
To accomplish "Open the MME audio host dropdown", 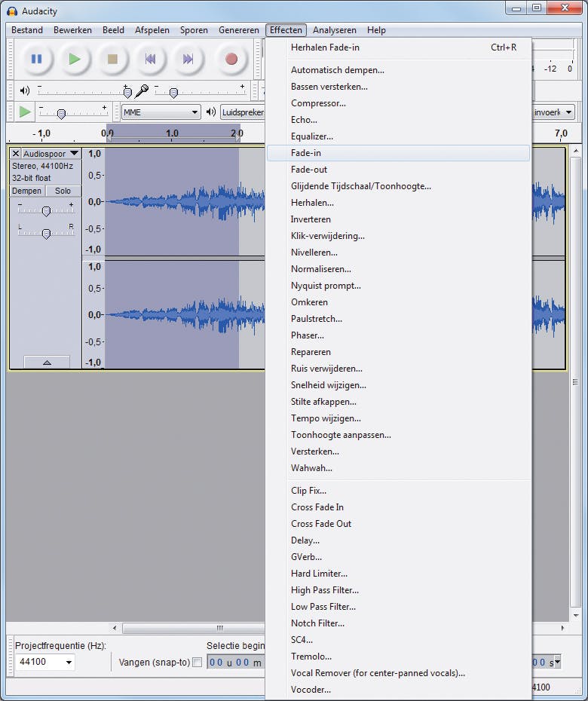I will click(x=161, y=112).
